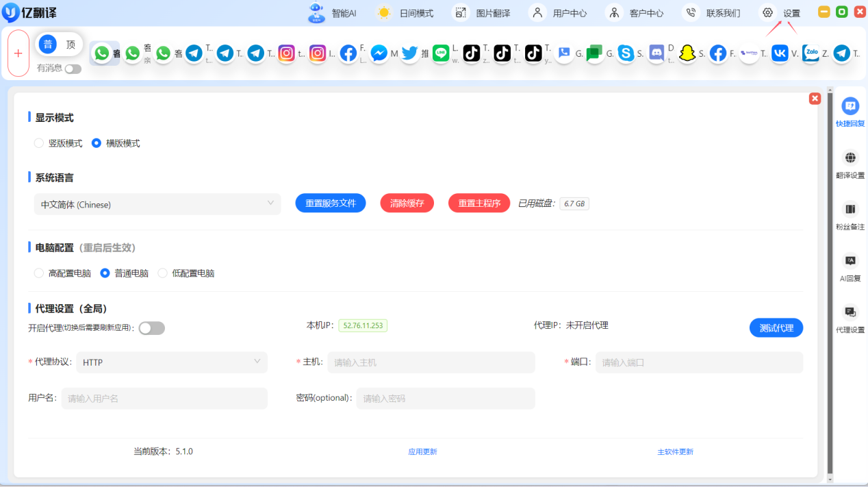Open the Zalo account icon
Screen dimensions: 868x487
pos(810,53)
